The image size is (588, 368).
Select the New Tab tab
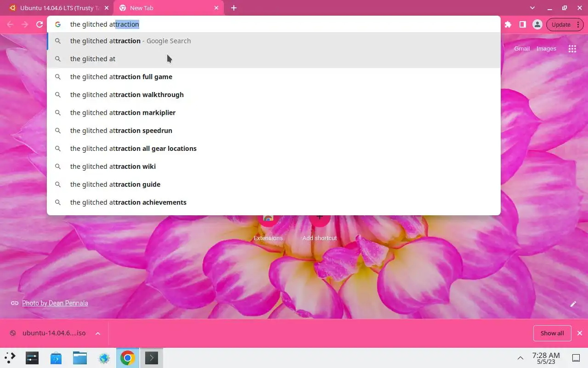pos(169,8)
